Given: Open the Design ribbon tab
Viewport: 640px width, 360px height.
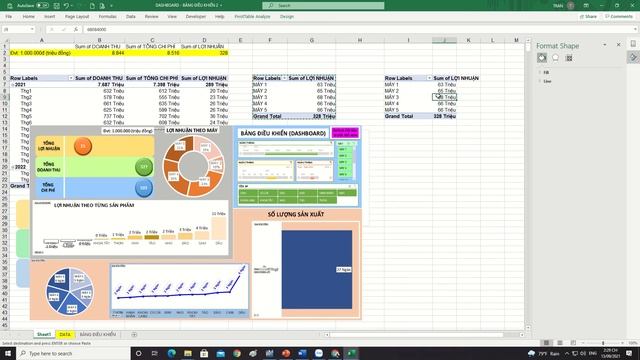Looking at the screenshot, I should (x=287, y=17).
